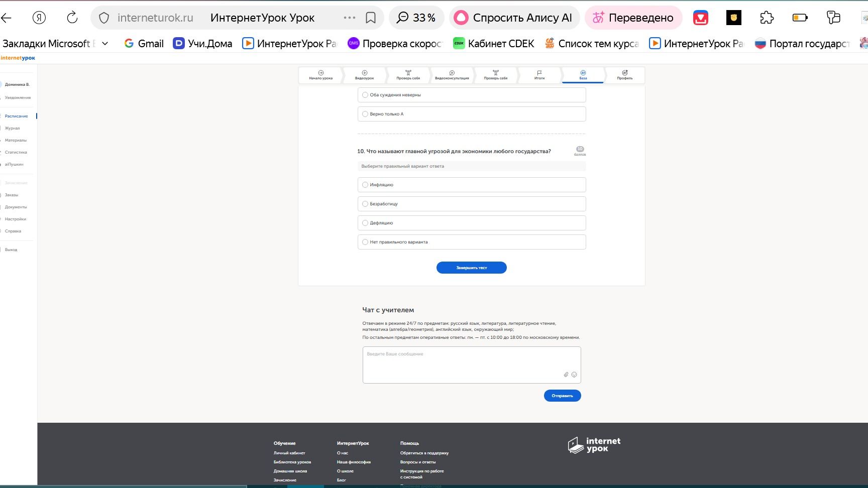Switch to the Профиль step
Screen dimensions: 868x488
(625, 75)
